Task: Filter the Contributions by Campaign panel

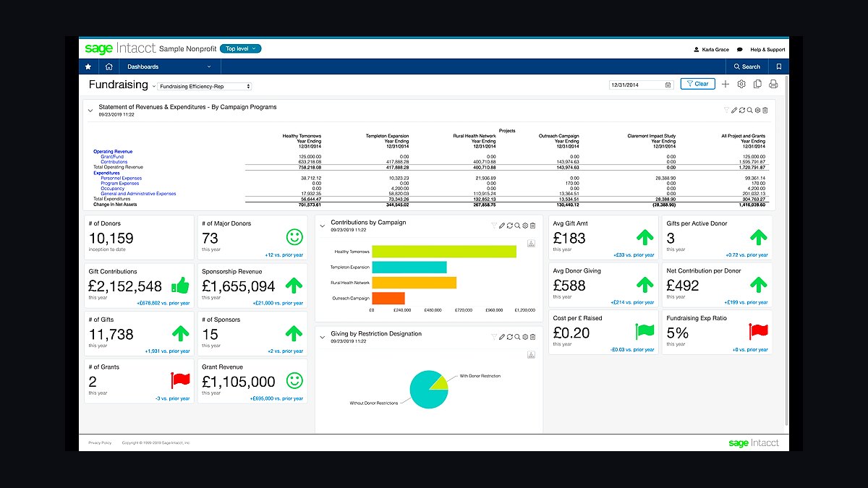Action: pos(494,226)
